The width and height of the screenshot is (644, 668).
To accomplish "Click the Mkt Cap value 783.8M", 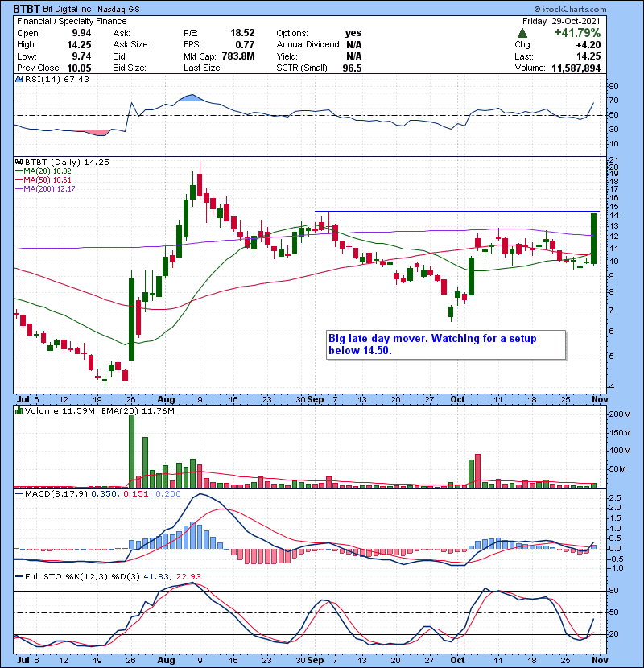I will [x=238, y=56].
